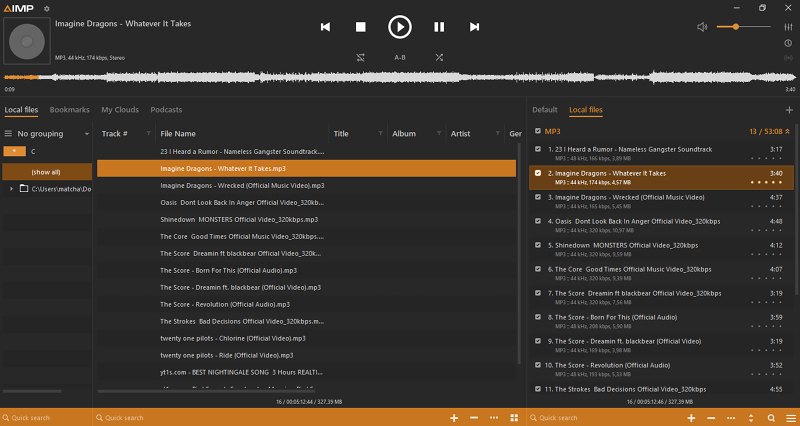
Task: Remove tracks from playlist minus icon
Action: tap(711, 418)
